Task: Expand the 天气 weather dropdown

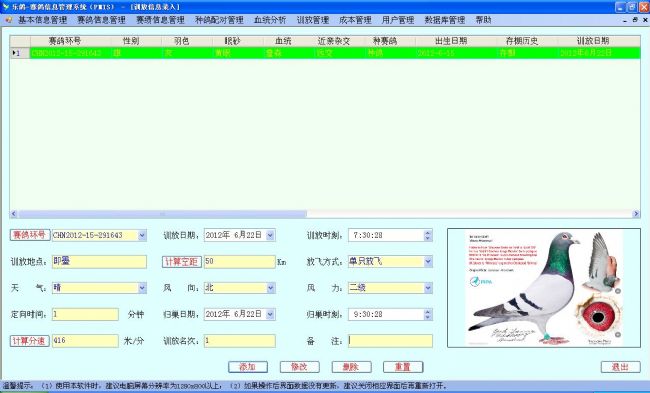Action: (x=142, y=288)
